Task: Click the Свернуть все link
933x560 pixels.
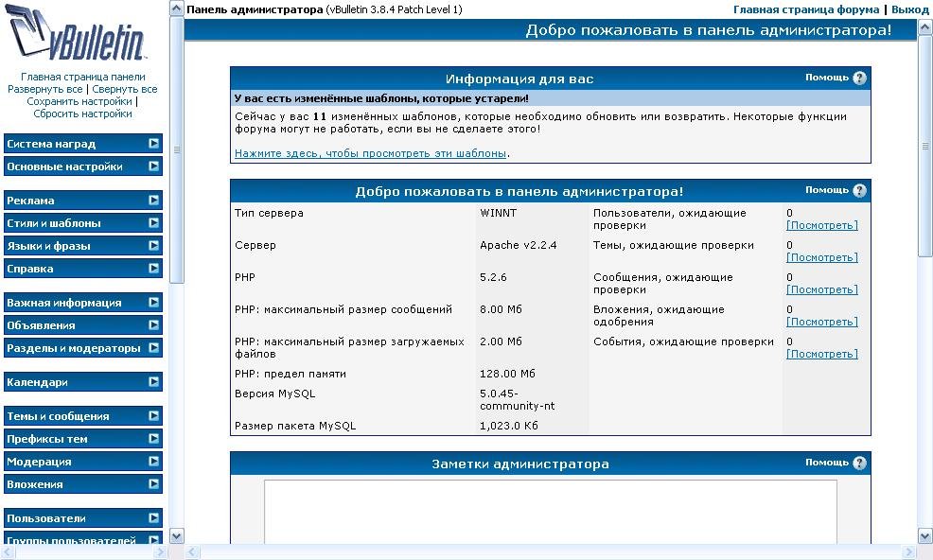Action: coord(125,89)
